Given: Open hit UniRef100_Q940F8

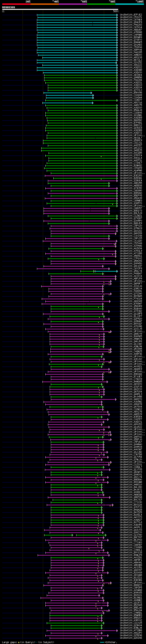Looking at the screenshot, I should [131, 22].
